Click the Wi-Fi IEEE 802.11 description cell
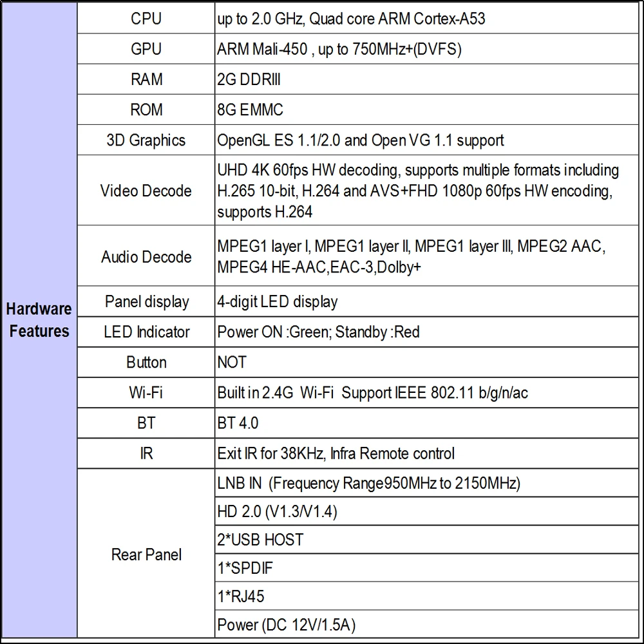 point(426,393)
